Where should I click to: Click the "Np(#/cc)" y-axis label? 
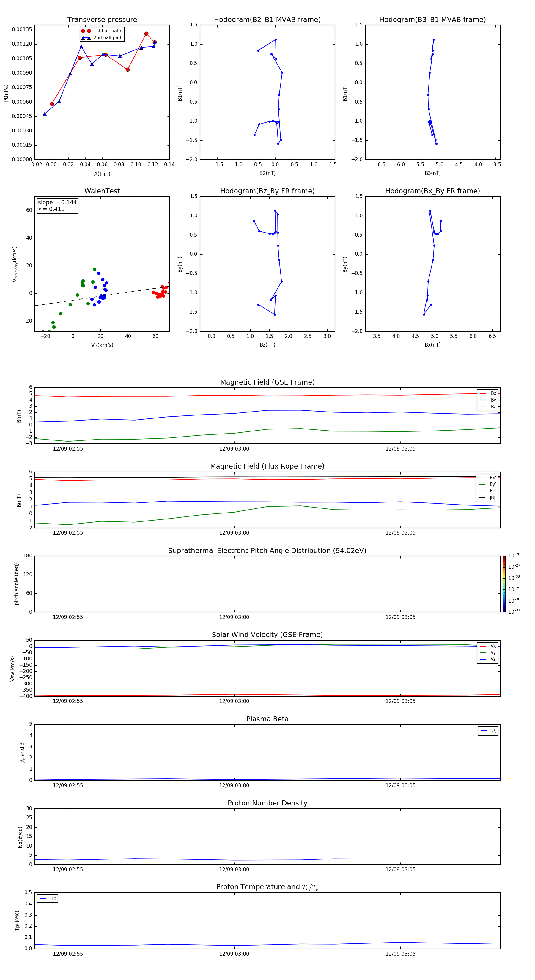[x=20, y=837]
